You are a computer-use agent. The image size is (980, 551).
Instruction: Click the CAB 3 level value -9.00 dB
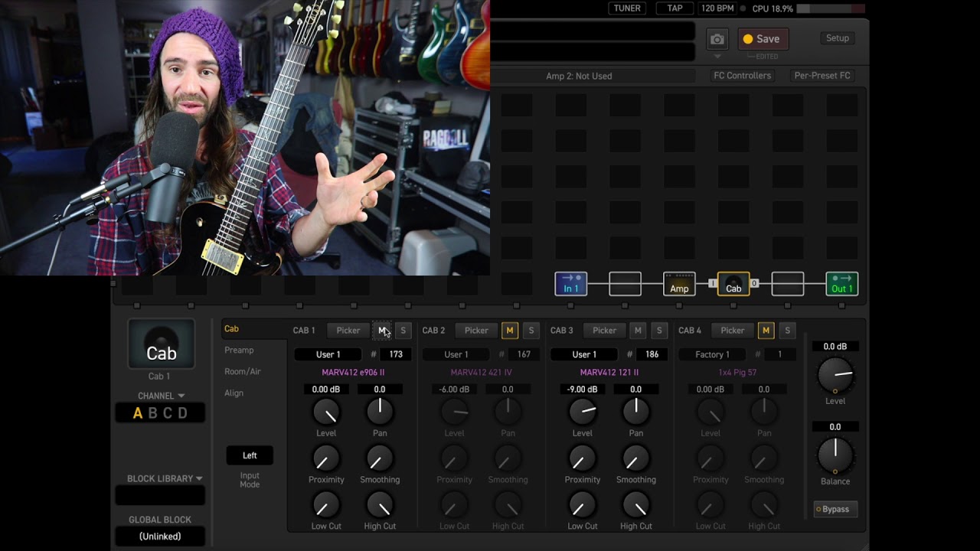click(x=583, y=390)
